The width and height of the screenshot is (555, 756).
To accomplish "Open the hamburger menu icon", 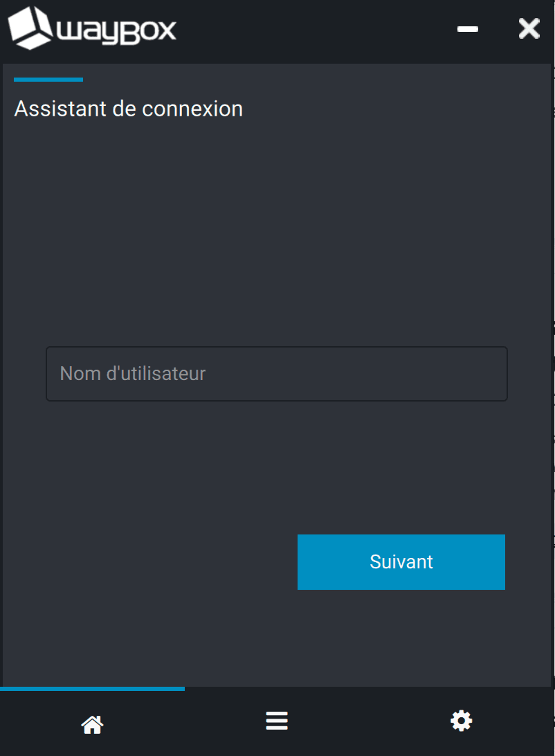I will coord(277,721).
